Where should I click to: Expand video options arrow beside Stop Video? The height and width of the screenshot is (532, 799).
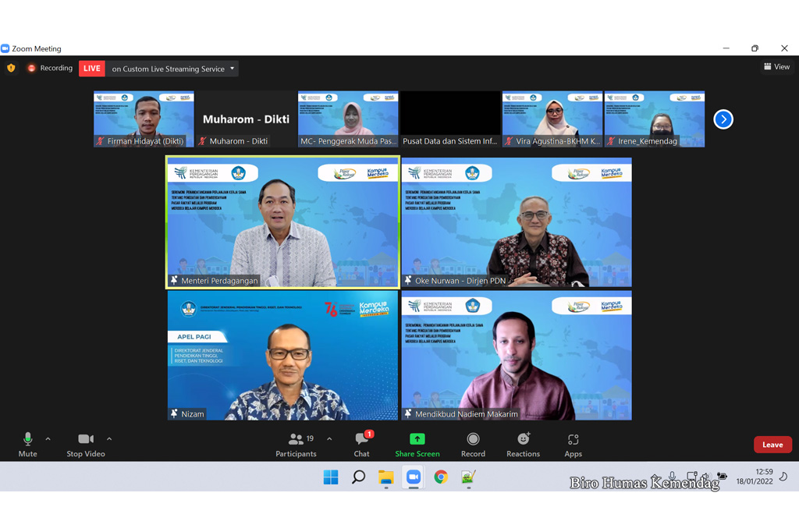click(x=109, y=439)
